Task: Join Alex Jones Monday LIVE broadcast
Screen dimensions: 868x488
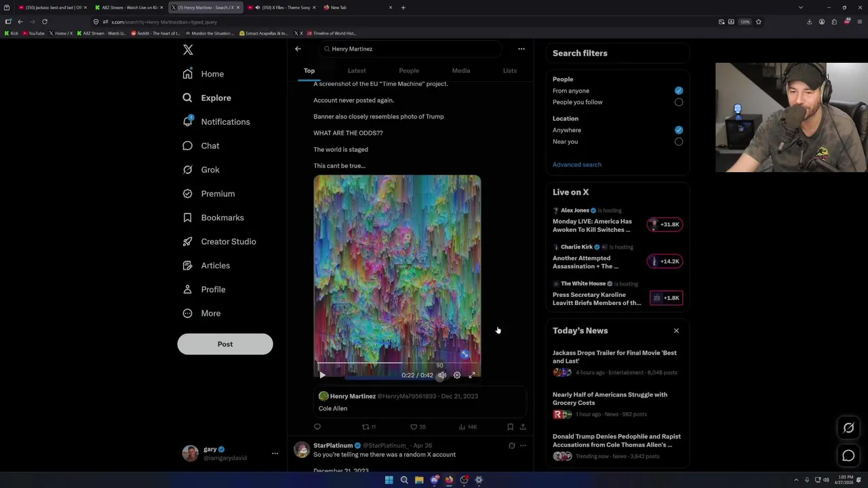Action: tap(617, 222)
